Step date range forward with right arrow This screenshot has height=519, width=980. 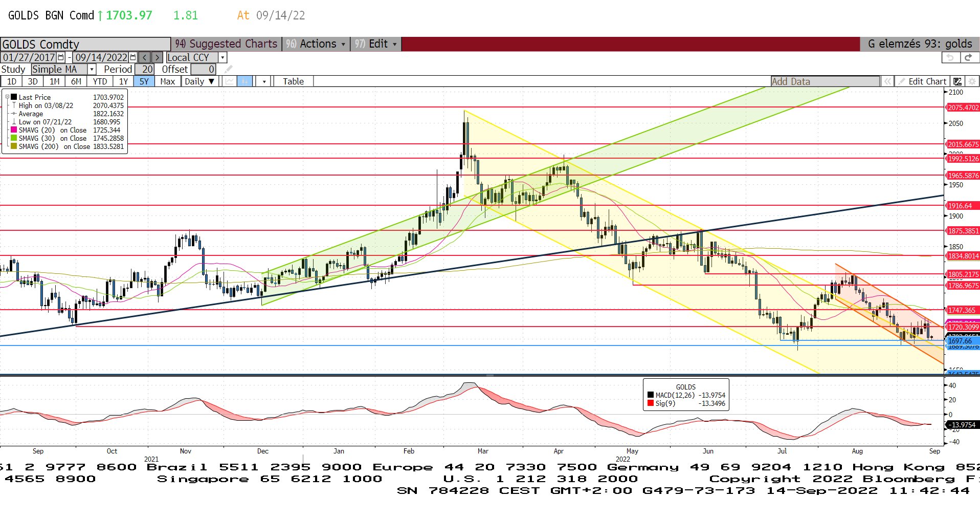[158, 57]
